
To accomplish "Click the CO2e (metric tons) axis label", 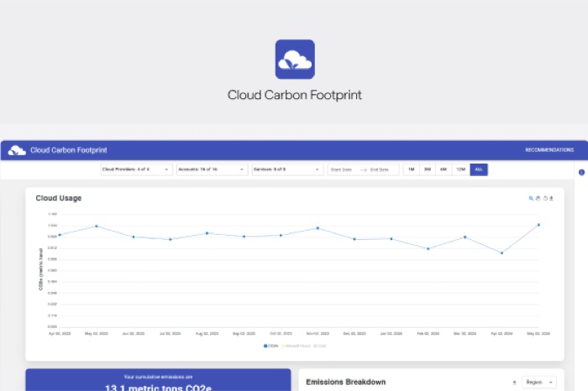I will tap(40, 269).
